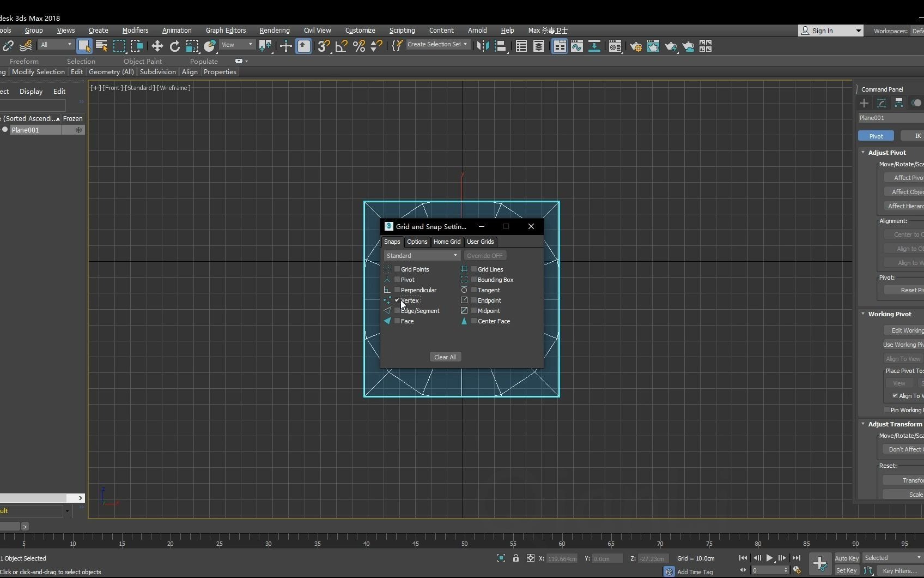
Task: Enable Endpoint snap checkbox
Action: [474, 300]
